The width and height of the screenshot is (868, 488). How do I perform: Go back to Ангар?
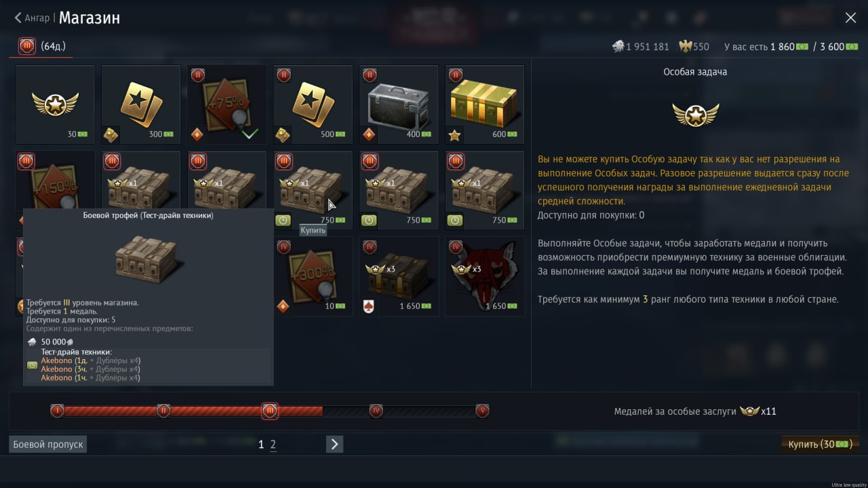pos(32,18)
